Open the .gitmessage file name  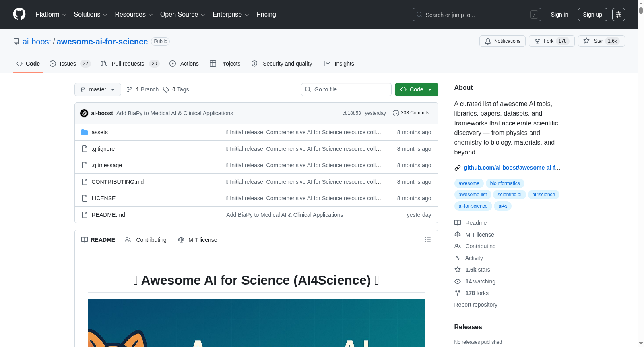click(x=107, y=165)
